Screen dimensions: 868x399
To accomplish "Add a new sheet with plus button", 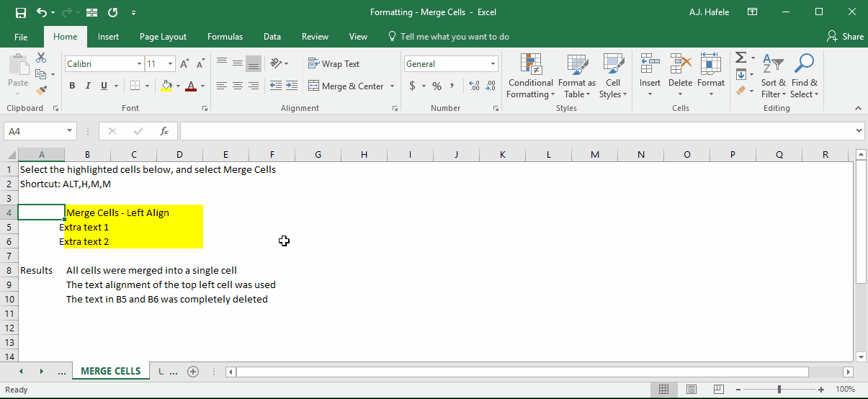I will 193,372.
